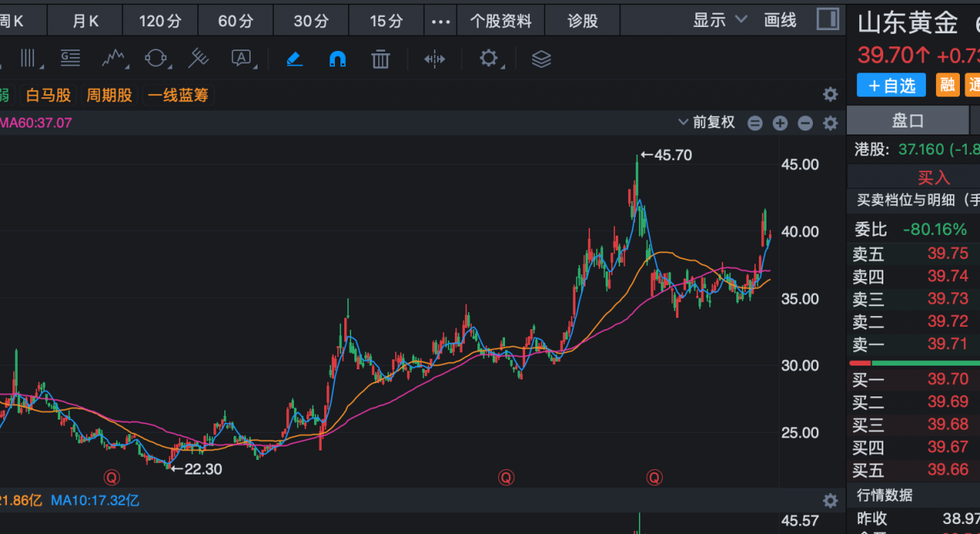Click the zoom-in plus icon on chart
The image size is (980, 534).
(780, 123)
